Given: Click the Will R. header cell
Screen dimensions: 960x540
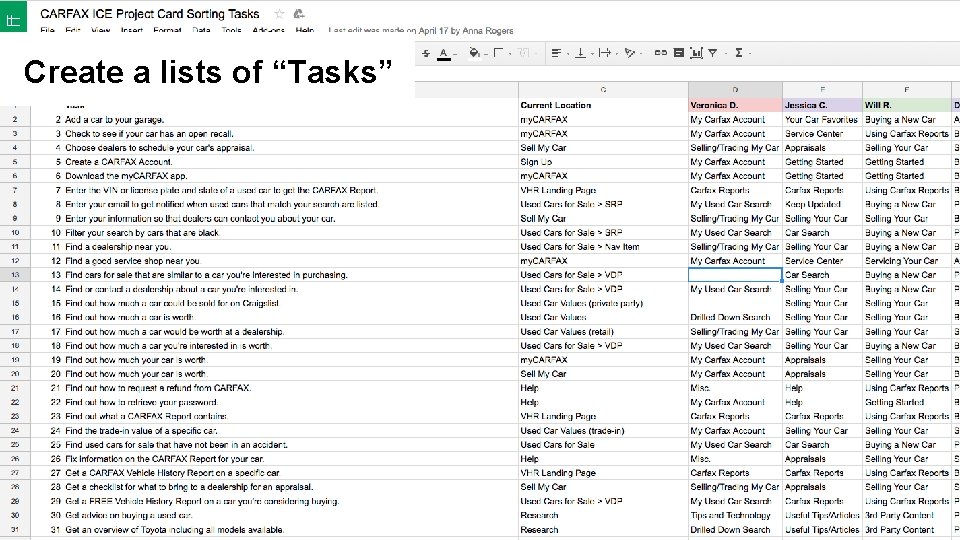Looking at the screenshot, I should (907, 105).
